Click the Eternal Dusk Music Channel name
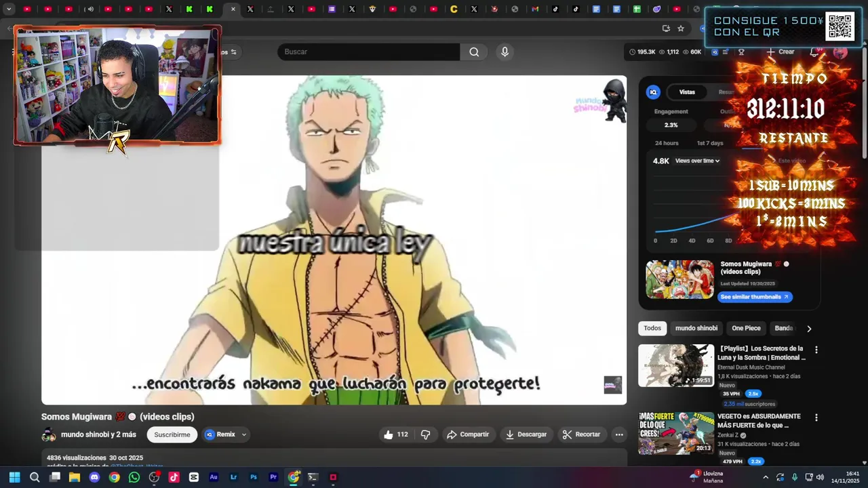Screen dimensions: 868x488 click(x=751, y=367)
